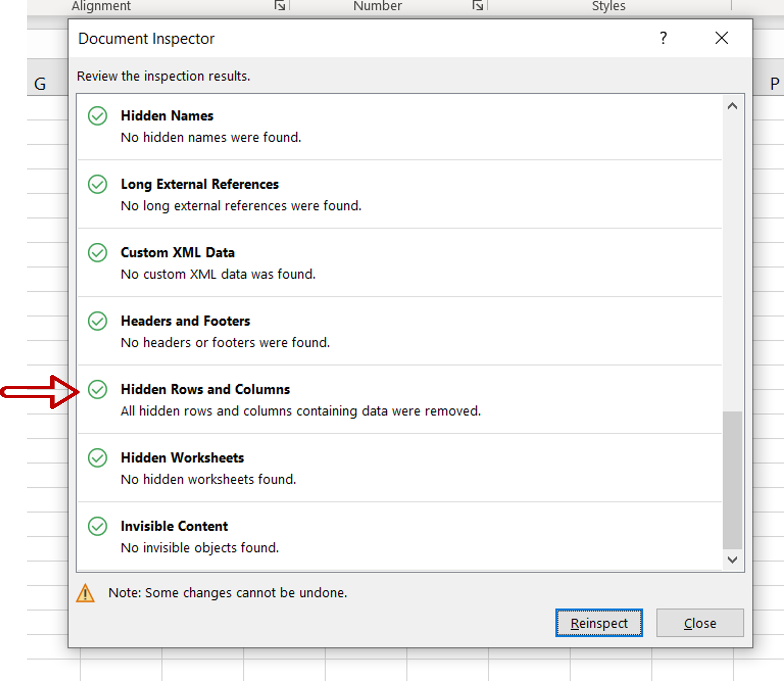The width and height of the screenshot is (784, 681).
Task: Click the Styles group label in ribbon
Action: 608,6
